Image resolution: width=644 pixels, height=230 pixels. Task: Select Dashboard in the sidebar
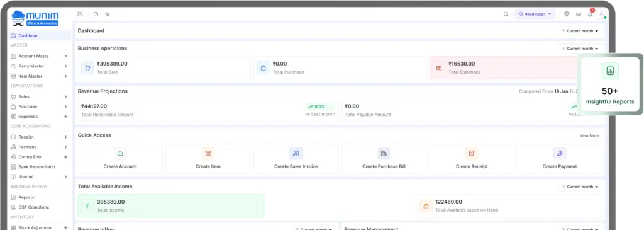coord(40,35)
